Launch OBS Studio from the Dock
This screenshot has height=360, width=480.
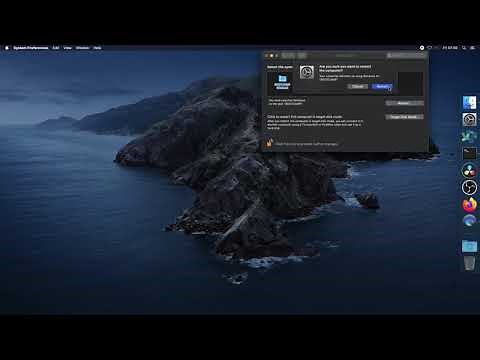[x=469, y=187]
